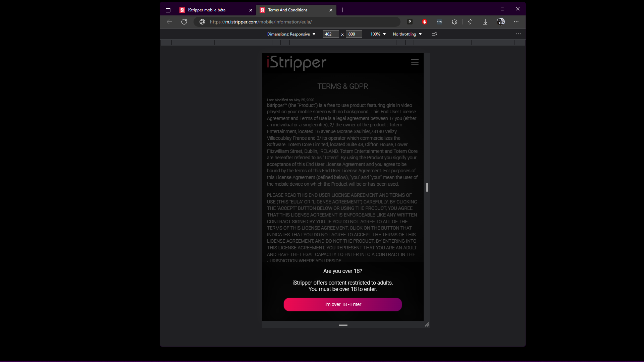This screenshot has width=644, height=362.
Task: Minimize the browser window
Action: pos(487,9)
